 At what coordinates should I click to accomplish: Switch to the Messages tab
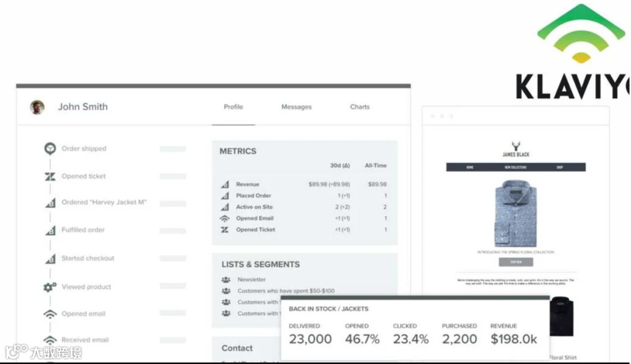(297, 106)
